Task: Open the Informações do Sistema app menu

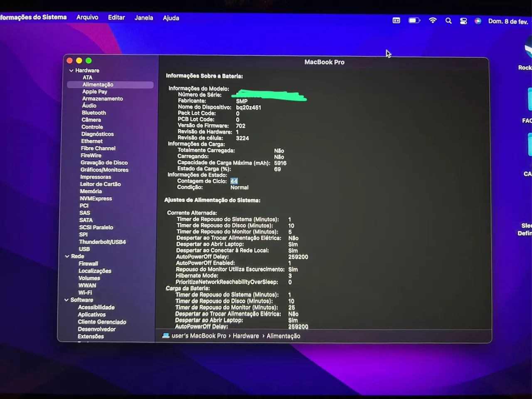Action: pos(33,17)
